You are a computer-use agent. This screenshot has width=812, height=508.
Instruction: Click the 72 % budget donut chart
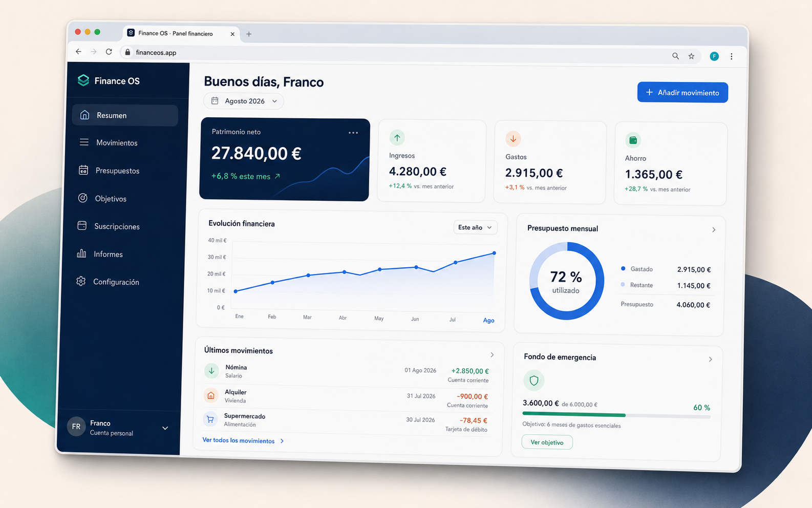[567, 281]
